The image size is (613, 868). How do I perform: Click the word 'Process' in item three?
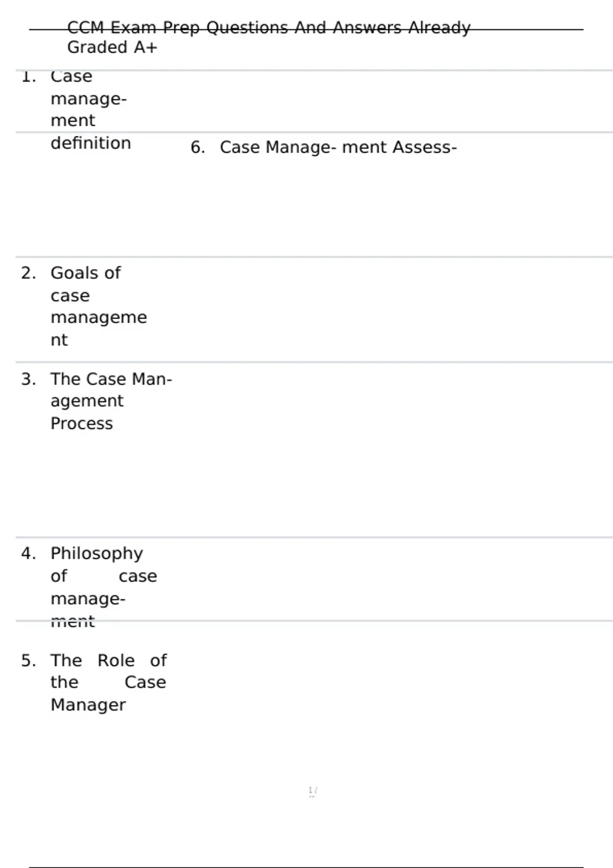[x=82, y=424]
